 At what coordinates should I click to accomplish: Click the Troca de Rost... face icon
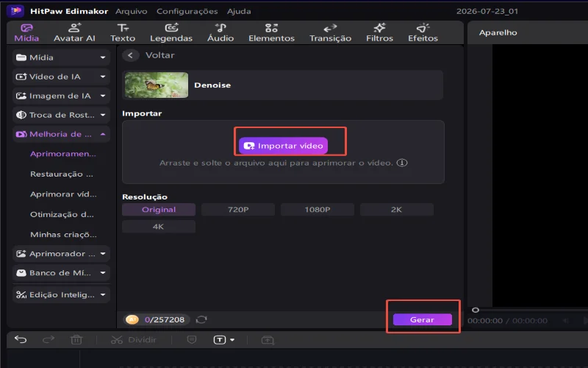point(21,115)
